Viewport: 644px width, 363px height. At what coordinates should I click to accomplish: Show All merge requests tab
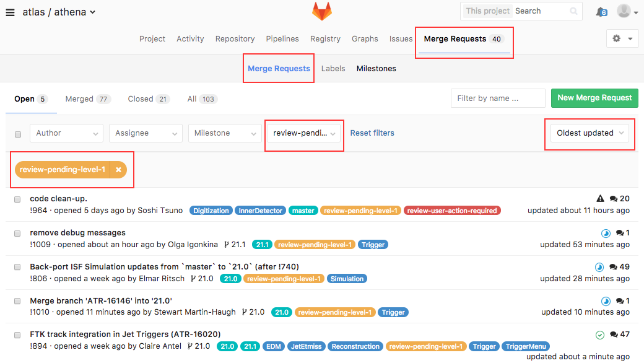pos(202,99)
